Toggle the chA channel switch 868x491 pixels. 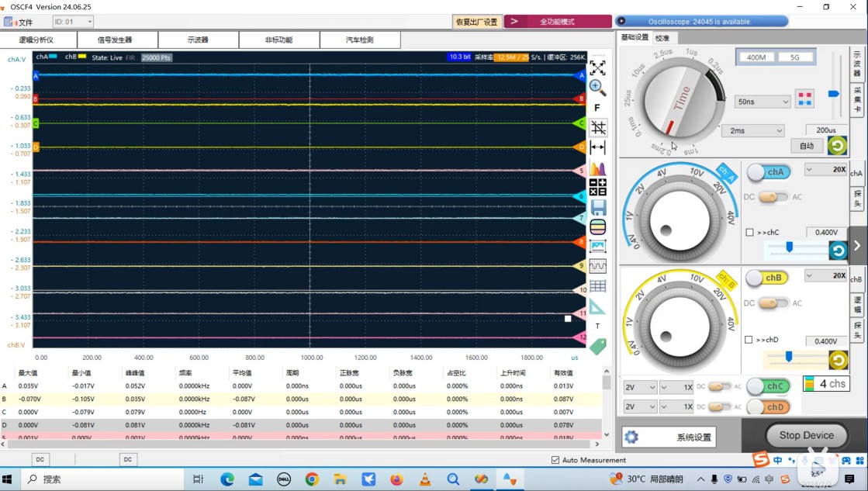pos(769,172)
